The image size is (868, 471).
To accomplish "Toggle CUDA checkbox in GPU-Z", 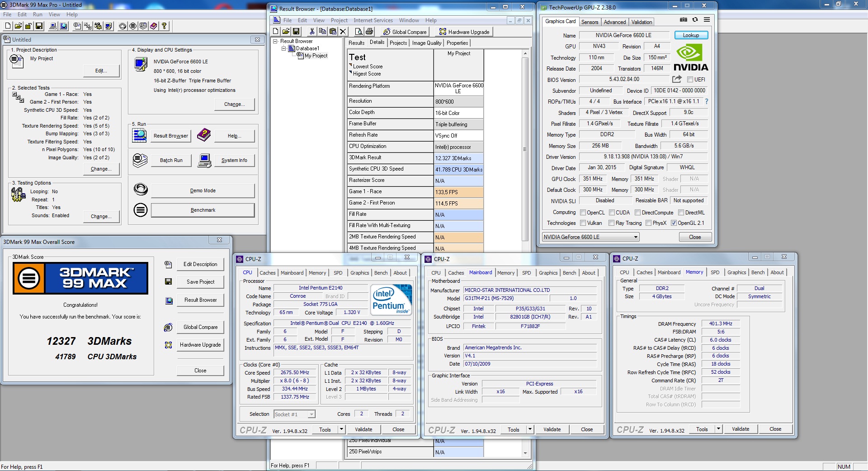I will point(612,213).
